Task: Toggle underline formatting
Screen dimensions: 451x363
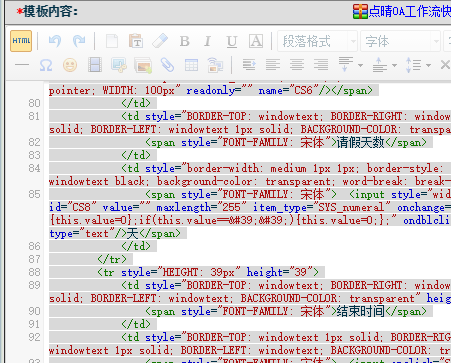Action: [232, 41]
